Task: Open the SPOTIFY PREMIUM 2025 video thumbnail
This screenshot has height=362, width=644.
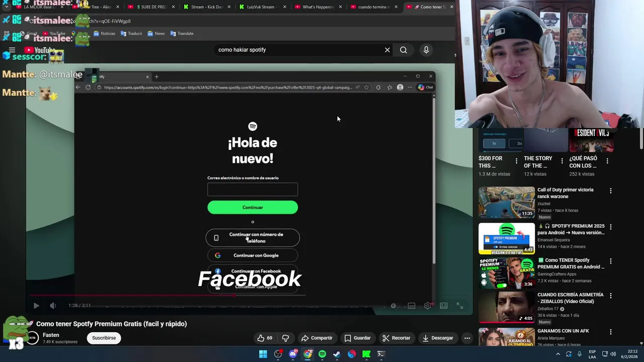Action: click(x=507, y=239)
